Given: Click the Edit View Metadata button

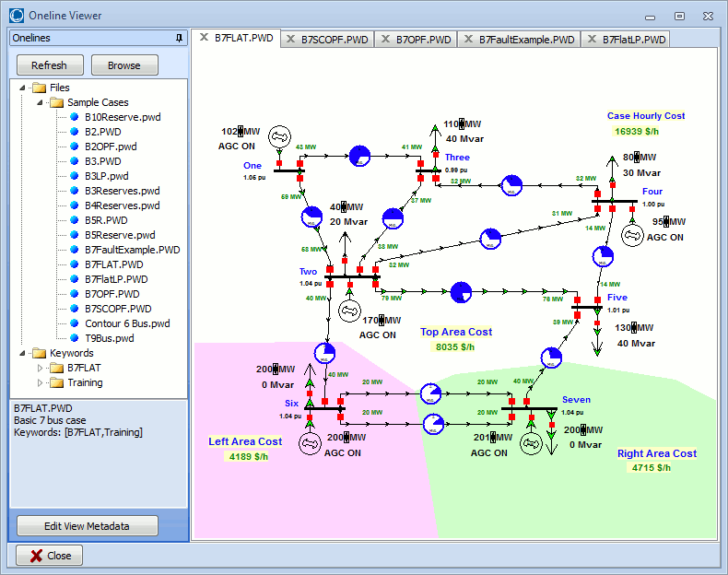Looking at the screenshot, I should [88, 526].
